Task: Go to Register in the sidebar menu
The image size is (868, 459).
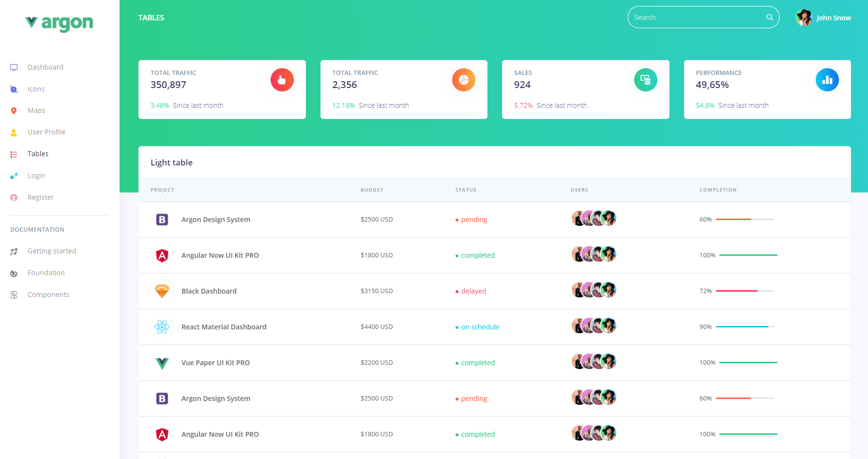Action: pyautogui.click(x=41, y=197)
